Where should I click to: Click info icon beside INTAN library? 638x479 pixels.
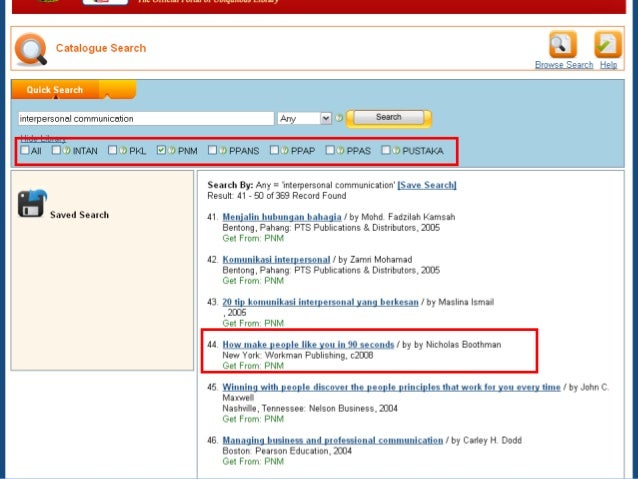[x=67, y=151]
